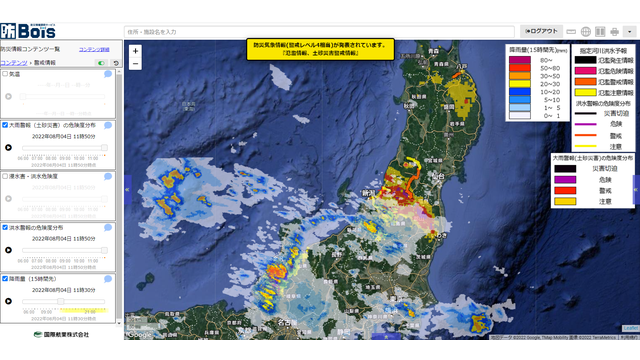Open the コンテンツ詳細 link
This screenshot has height=360, width=640.
[x=94, y=49]
